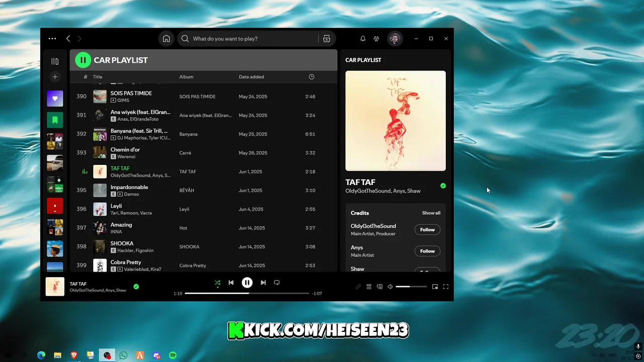Screen dimensions: 644x362
Task: Sort by the Date added column header
Action: [251, 77]
